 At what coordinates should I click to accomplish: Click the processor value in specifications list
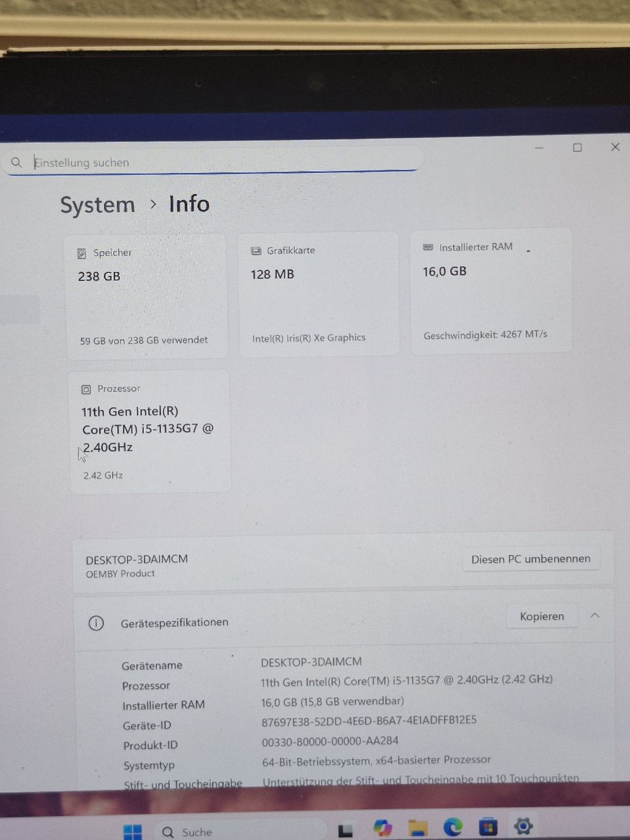407,680
